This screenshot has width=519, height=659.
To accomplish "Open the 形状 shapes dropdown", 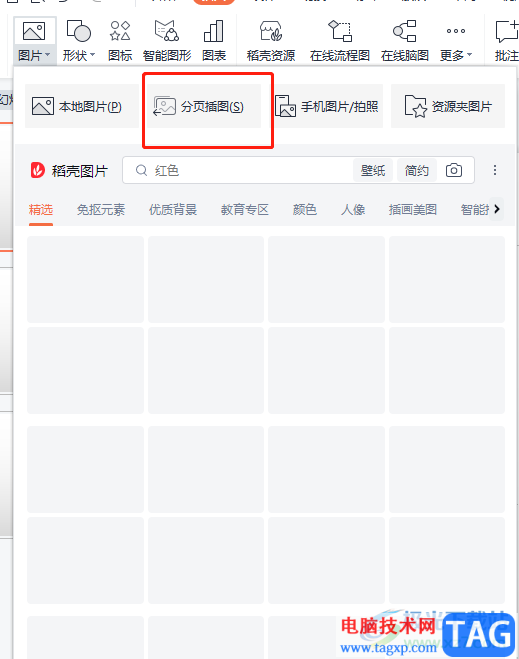I will [x=79, y=41].
